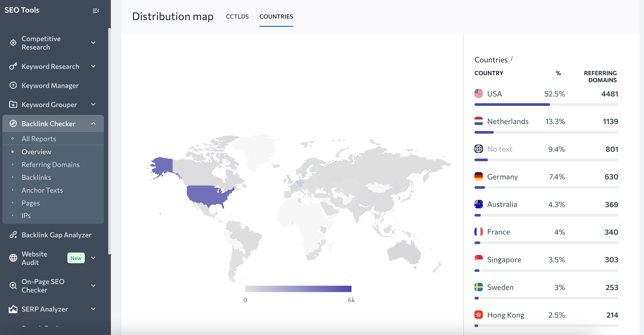The width and height of the screenshot is (644, 335).
Task: Collapse the Backlink Checker section
Action: tap(93, 123)
